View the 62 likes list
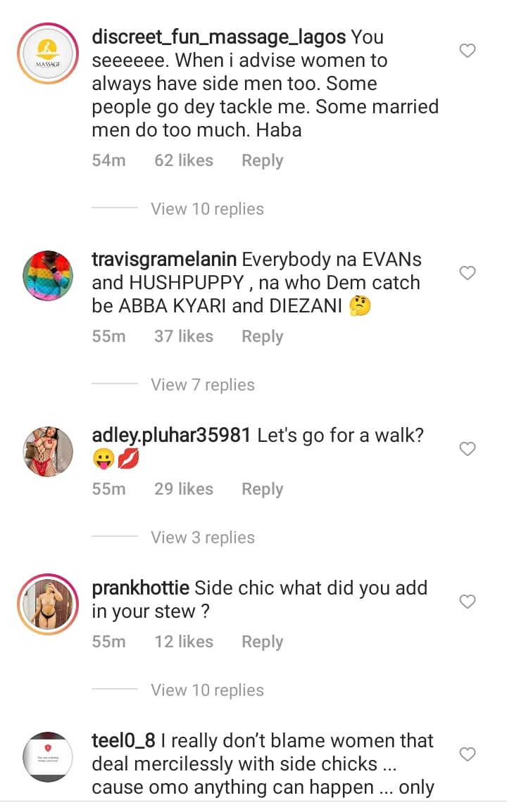Image resolution: width=507 pixels, height=812 pixels. tap(184, 160)
